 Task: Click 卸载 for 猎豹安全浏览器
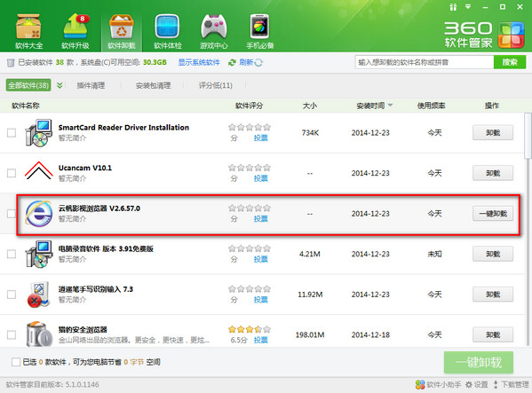pos(493,334)
